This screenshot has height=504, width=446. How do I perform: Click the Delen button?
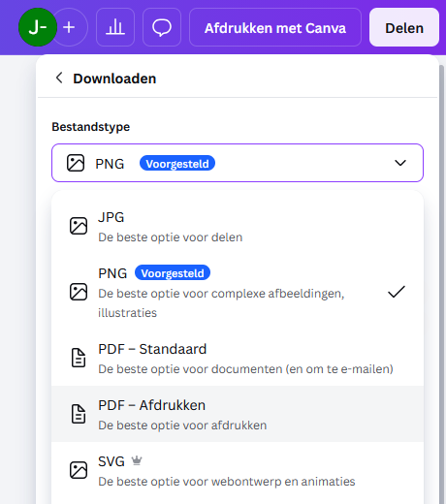pos(404,27)
